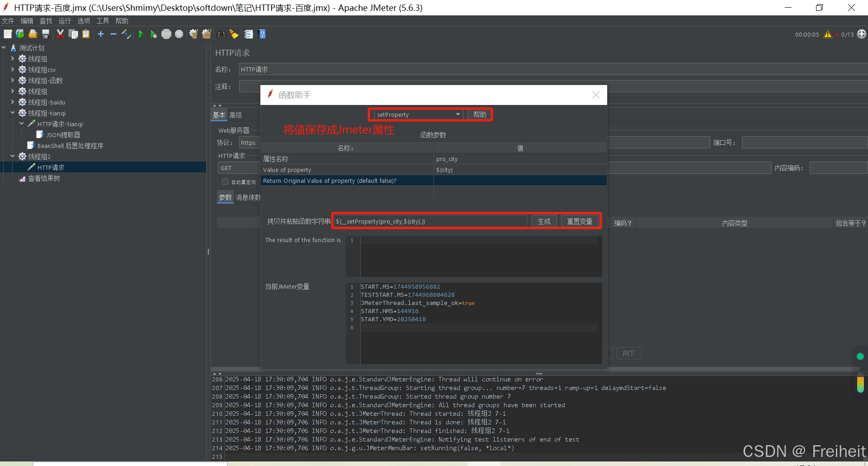Select the Return Original Value row

434,181
